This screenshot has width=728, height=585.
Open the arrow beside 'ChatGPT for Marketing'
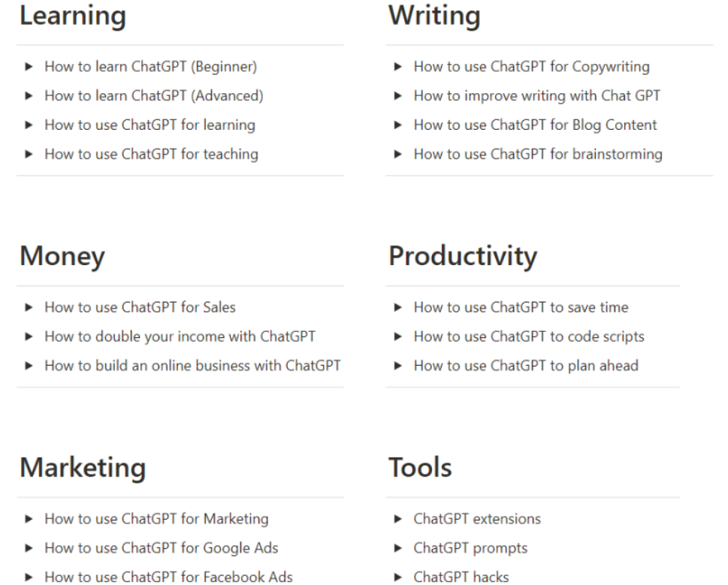point(29,519)
